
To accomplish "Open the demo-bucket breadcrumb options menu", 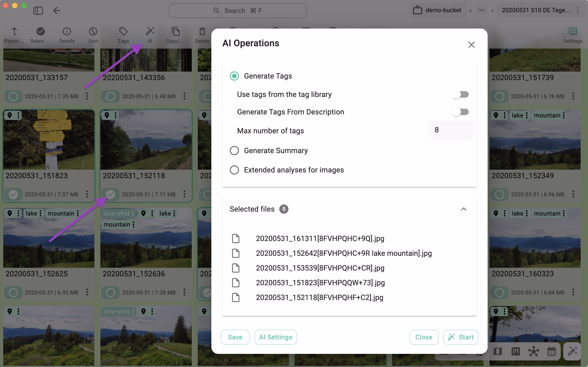I will tap(482, 10).
